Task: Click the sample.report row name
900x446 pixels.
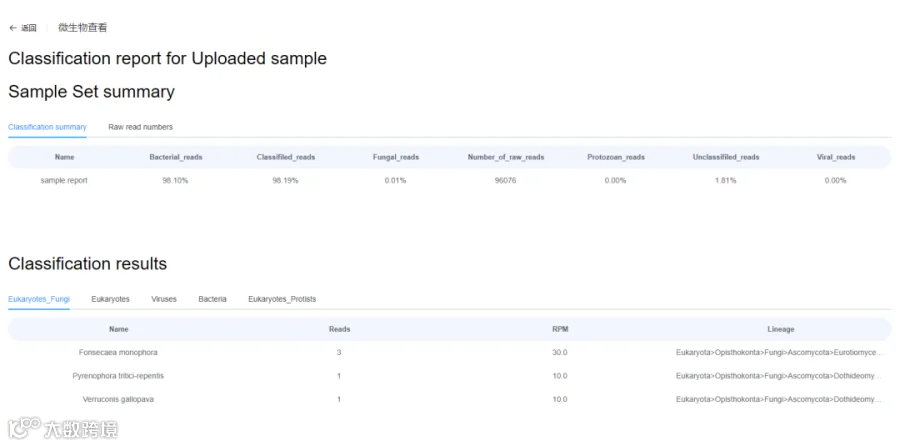Action: point(64,181)
